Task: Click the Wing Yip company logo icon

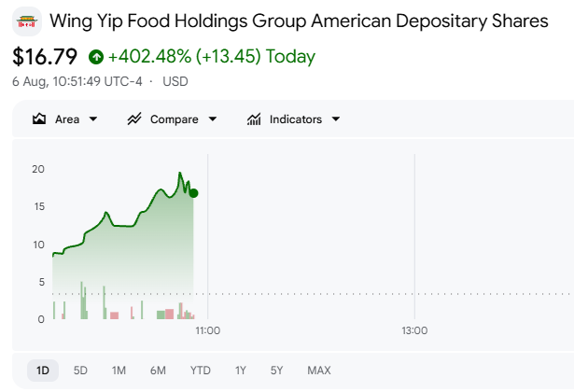Action: point(27,21)
